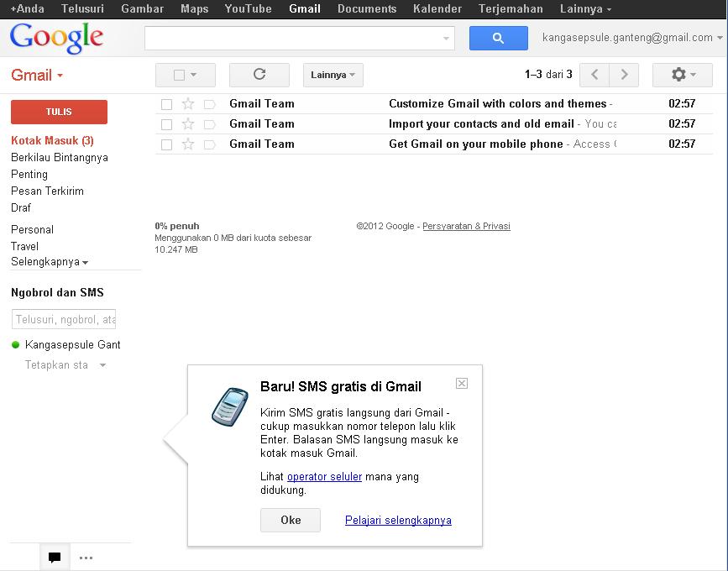Open the Lainnya dropdown in the toolbar
This screenshot has width=728, height=571.
(x=331, y=75)
